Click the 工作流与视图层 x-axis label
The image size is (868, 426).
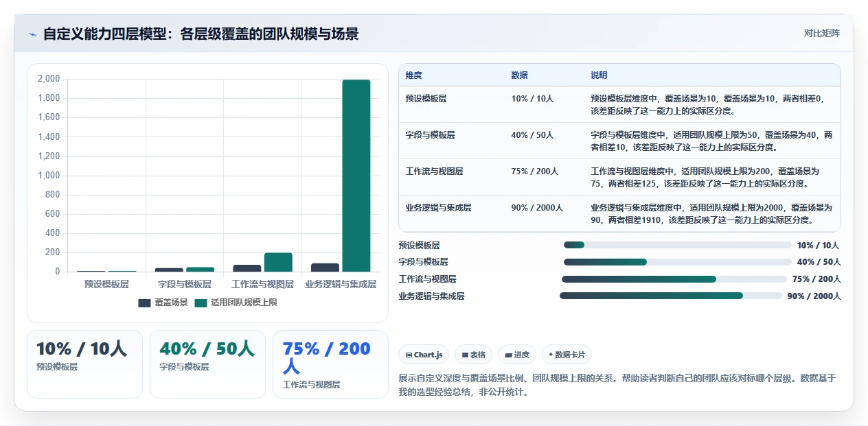pyautogui.click(x=262, y=284)
